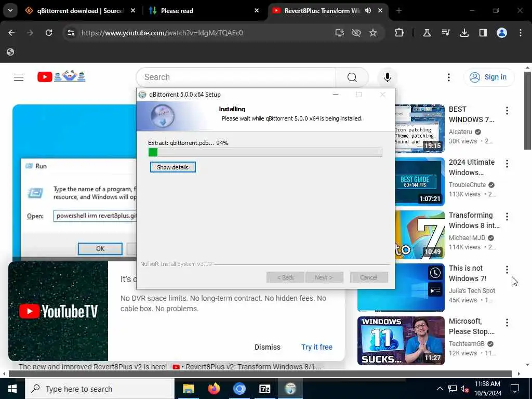Open the Windows Start menu

coord(12,389)
